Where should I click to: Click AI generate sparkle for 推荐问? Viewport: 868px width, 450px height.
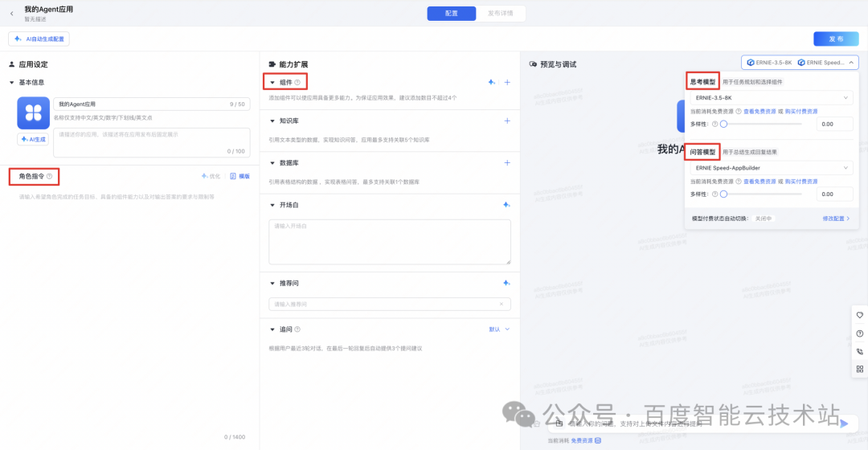tap(506, 283)
